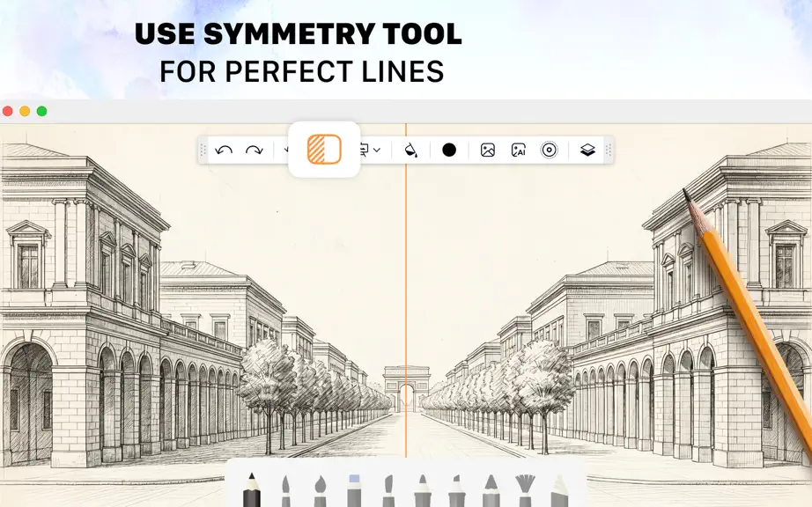Open dropdown arrow next to symmetry tool
Viewport: 812px width, 507px height.
(377, 150)
